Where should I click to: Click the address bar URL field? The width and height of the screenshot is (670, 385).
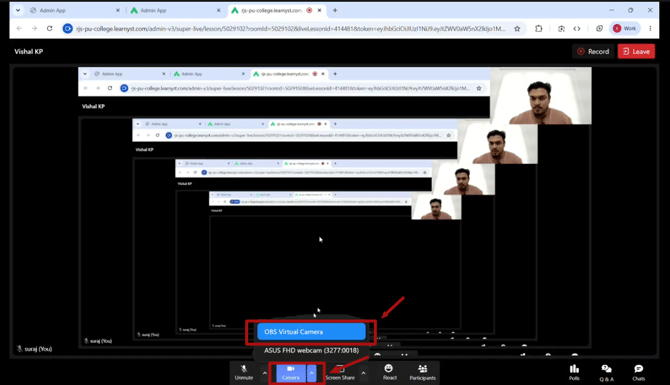tap(291, 29)
